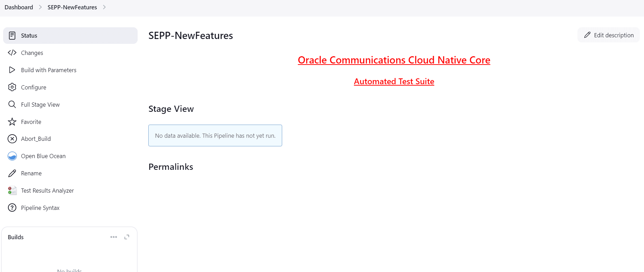Click the Favorite star icon
This screenshot has height=272, width=644.
click(12, 122)
